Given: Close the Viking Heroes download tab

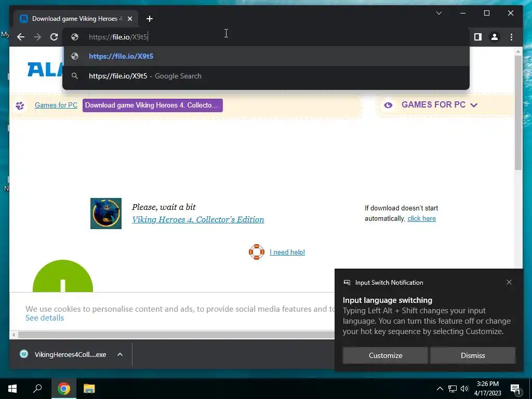Looking at the screenshot, I should tap(129, 19).
